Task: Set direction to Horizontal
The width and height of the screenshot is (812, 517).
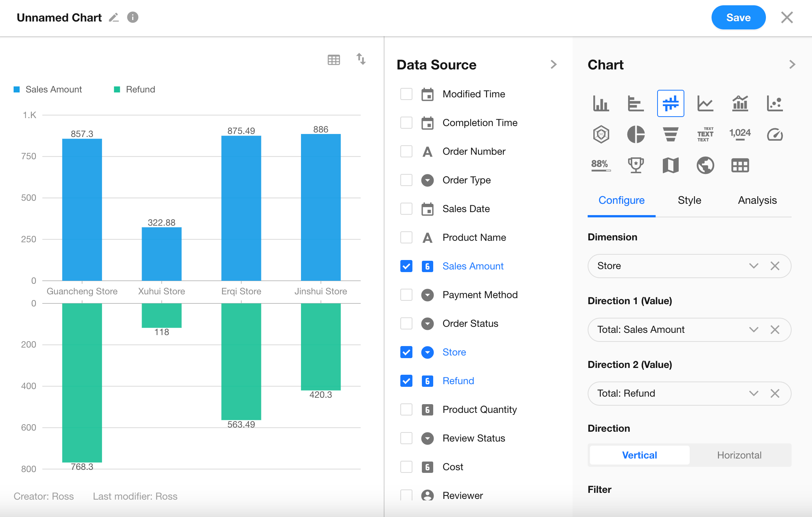Action: pos(739,455)
